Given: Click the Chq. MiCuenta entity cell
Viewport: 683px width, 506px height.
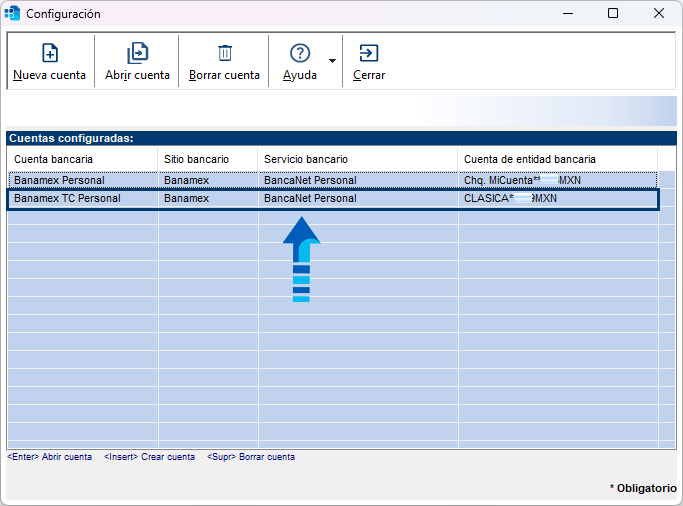Looking at the screenshot, I should (x=522, y=180).
